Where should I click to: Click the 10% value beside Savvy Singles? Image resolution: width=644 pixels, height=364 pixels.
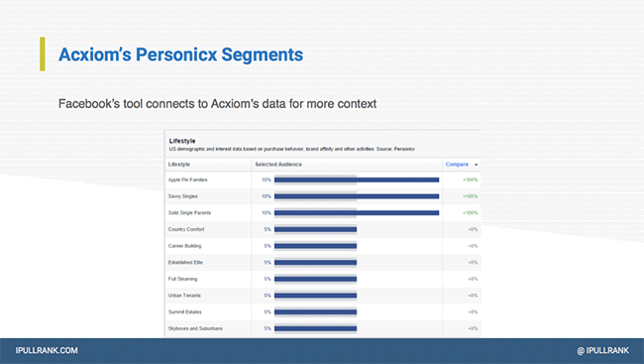click(x=267, y=196)
